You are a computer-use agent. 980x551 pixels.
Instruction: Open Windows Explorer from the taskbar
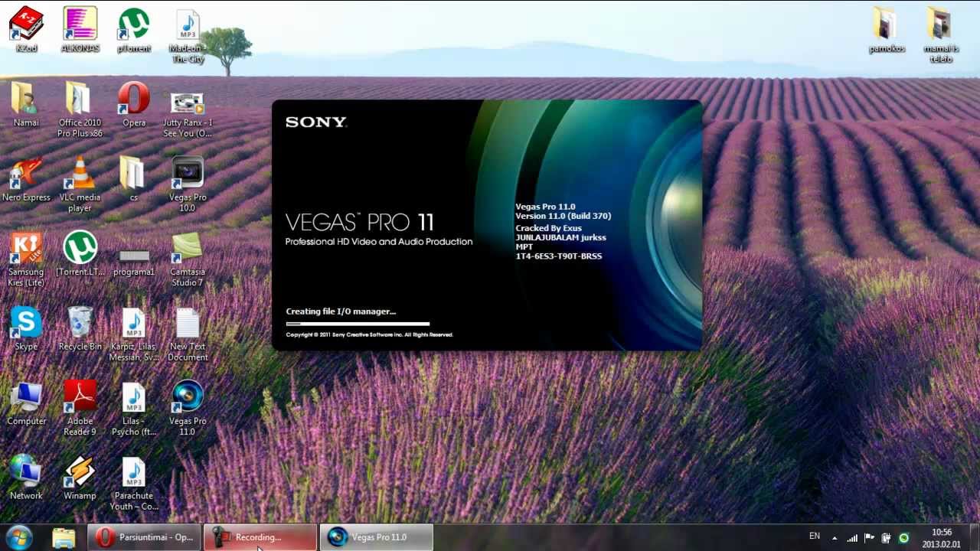coord(64,537)
